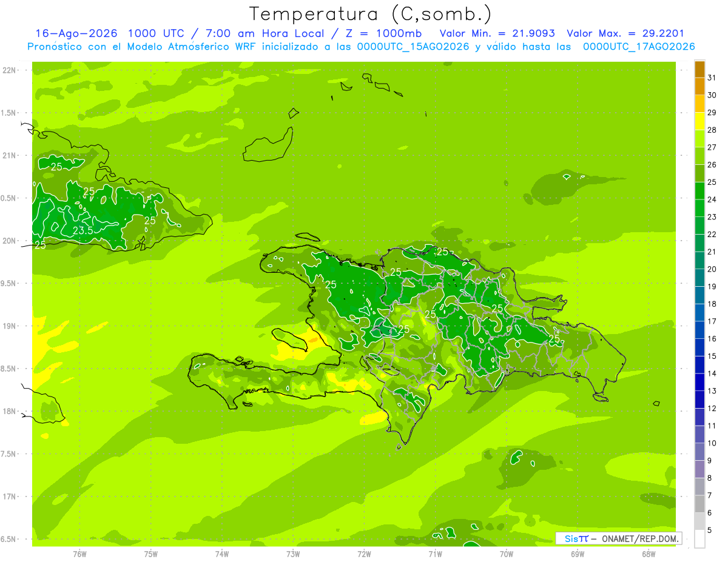
Task: Click the "74W" longitude label
Action: [x=221, y=554]
